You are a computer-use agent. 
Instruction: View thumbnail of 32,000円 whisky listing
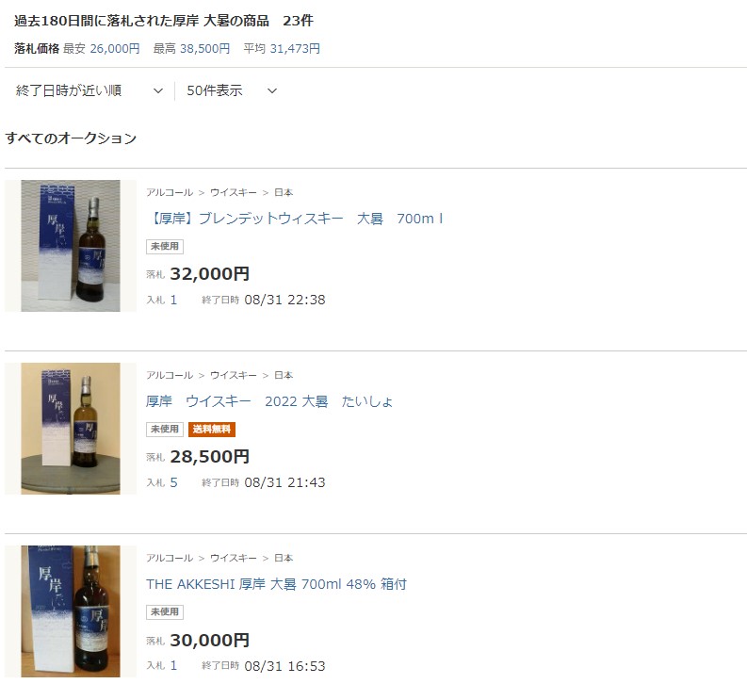point(71,246)
